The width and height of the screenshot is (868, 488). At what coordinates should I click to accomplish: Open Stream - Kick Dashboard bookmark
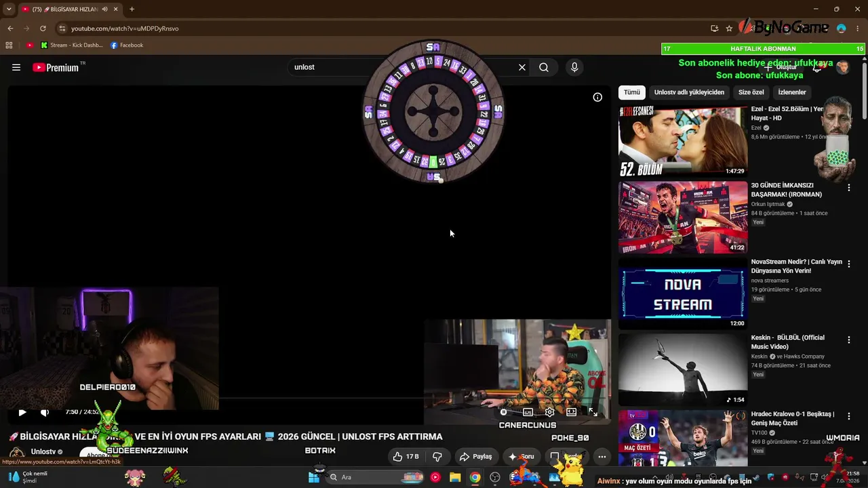pyautogui.click(x=72, y=45)
